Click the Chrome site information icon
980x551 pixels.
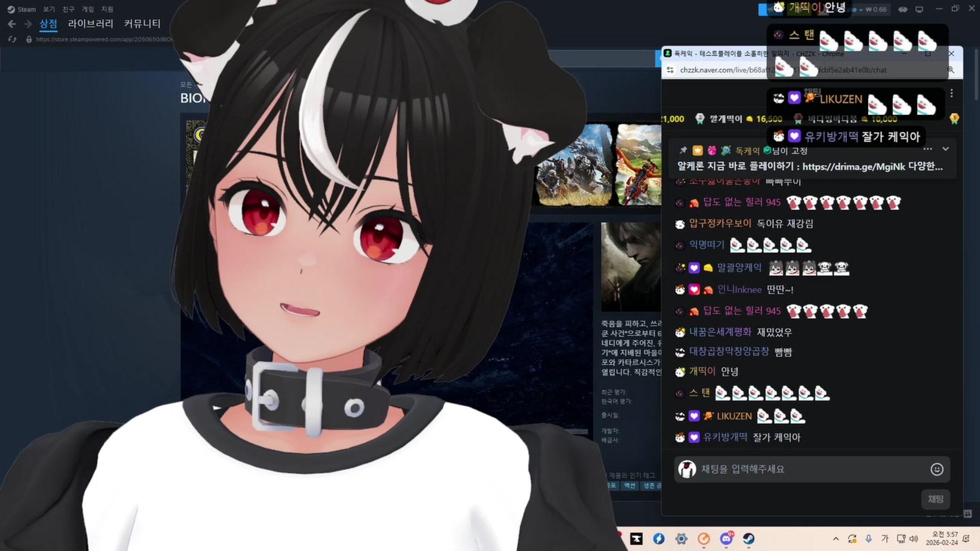(670, 70)
